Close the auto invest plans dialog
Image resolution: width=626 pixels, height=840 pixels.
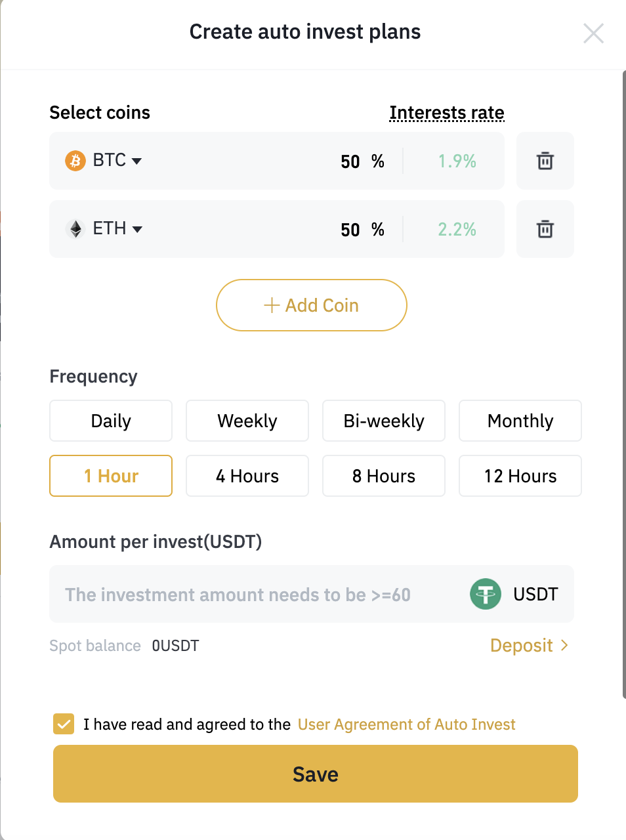pyautogui.click(x=593, y=33)
